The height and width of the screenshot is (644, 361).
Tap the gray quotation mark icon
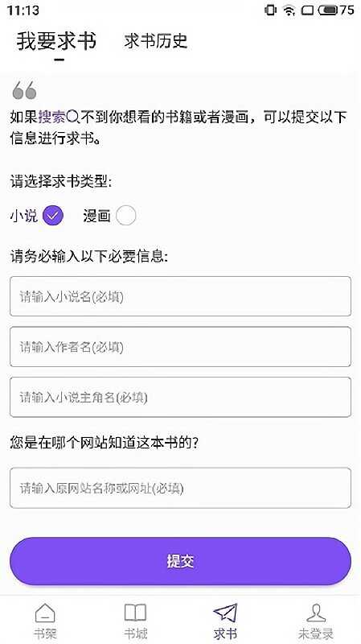24,90
